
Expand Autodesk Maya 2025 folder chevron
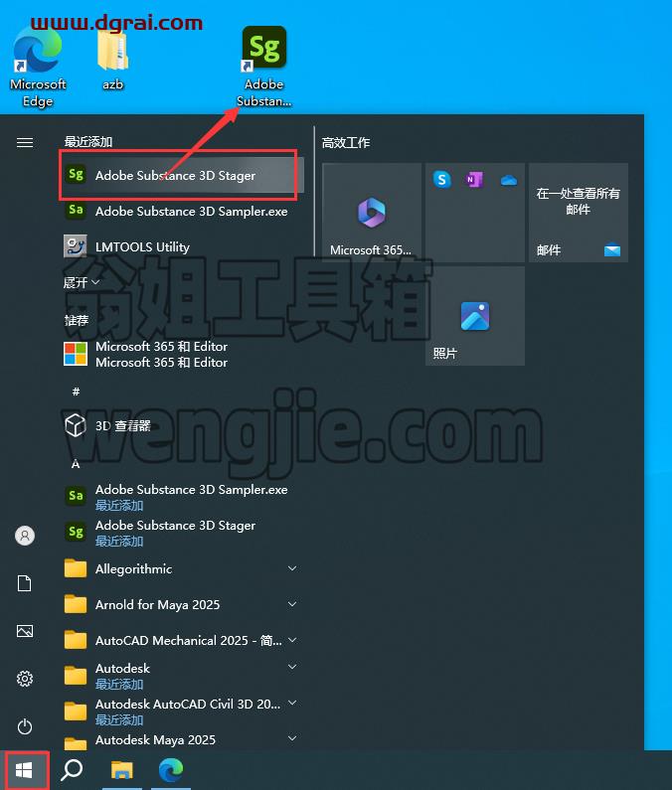point(292,738)
